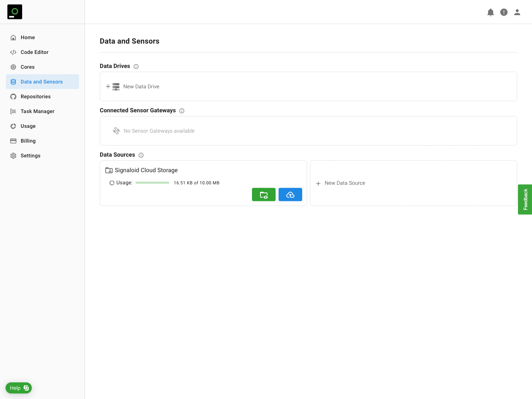Image resolution: width=532 pixels, height=399 pixels.
Task: Open the Billing section
Action: pos(28,141)
